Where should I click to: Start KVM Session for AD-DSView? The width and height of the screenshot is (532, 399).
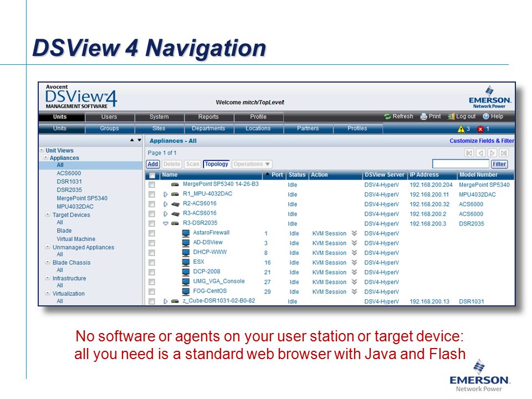(329, 243)
